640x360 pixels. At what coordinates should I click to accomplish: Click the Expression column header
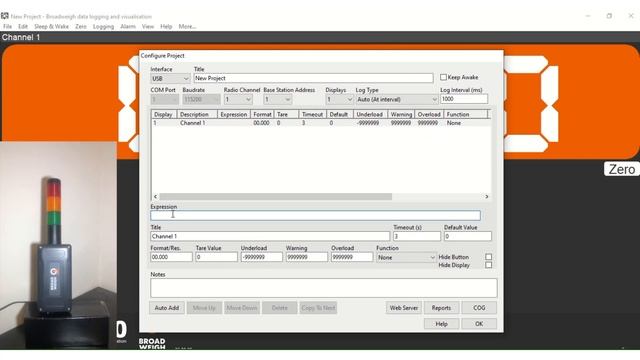234,114
